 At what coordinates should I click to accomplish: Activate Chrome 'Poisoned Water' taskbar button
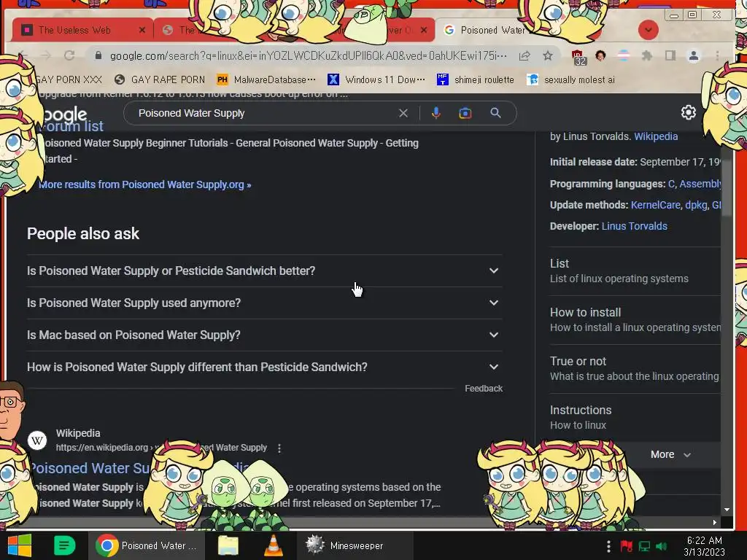[x=147, y=545]
